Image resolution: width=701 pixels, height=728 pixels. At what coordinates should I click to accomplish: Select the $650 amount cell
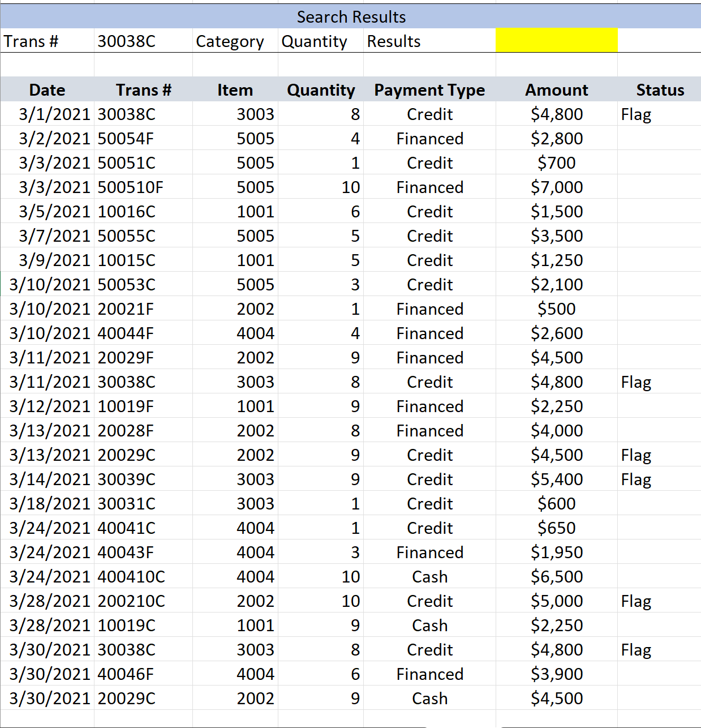(557, 528)
